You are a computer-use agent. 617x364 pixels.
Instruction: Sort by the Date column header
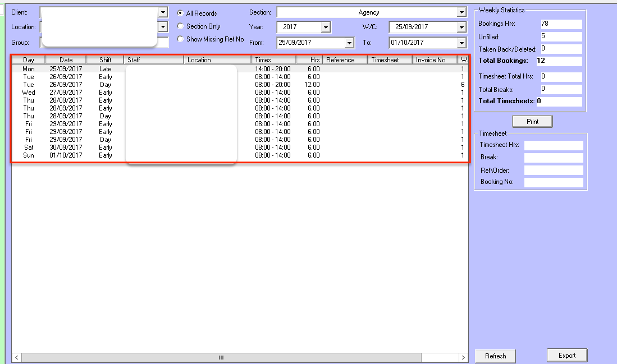66,60
